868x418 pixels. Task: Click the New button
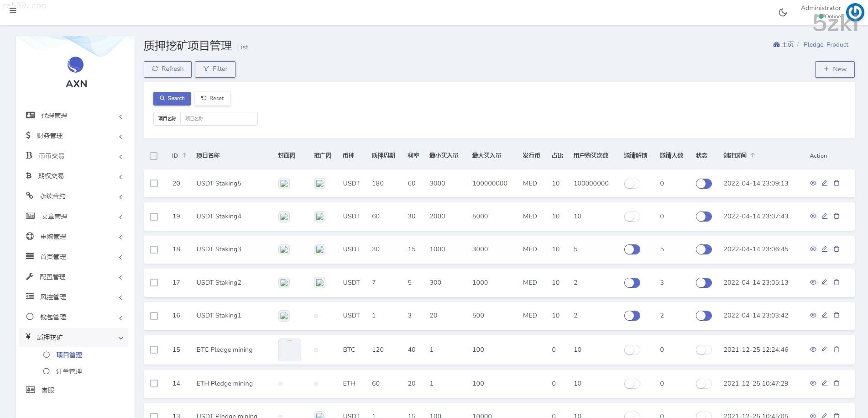pos(835,69)
